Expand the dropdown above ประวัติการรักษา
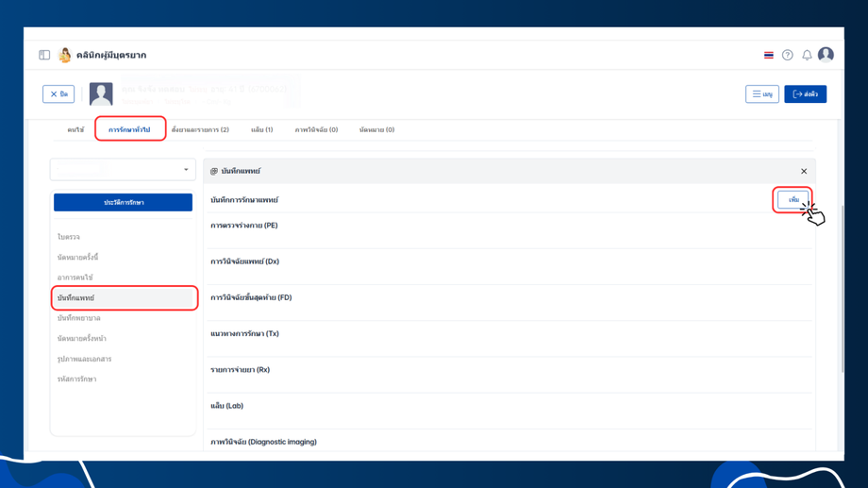The image size is (868, 488). 123,170
